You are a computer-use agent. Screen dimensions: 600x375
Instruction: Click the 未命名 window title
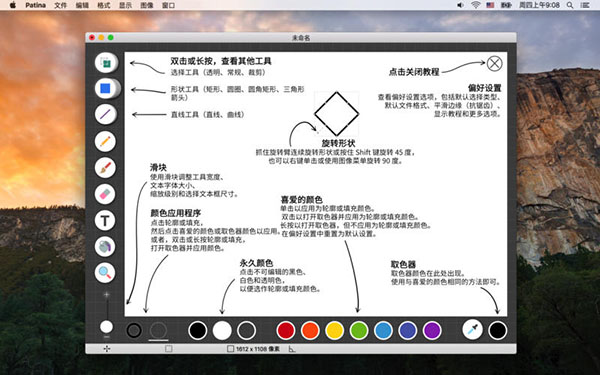[x=301, y=38]
